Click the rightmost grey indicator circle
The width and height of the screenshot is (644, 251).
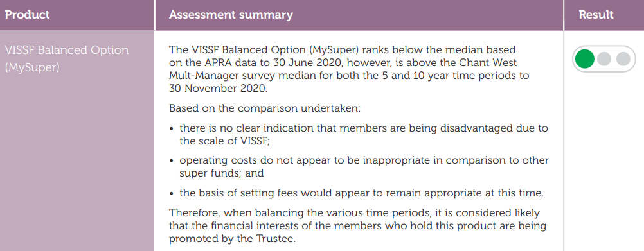point(623,59)
